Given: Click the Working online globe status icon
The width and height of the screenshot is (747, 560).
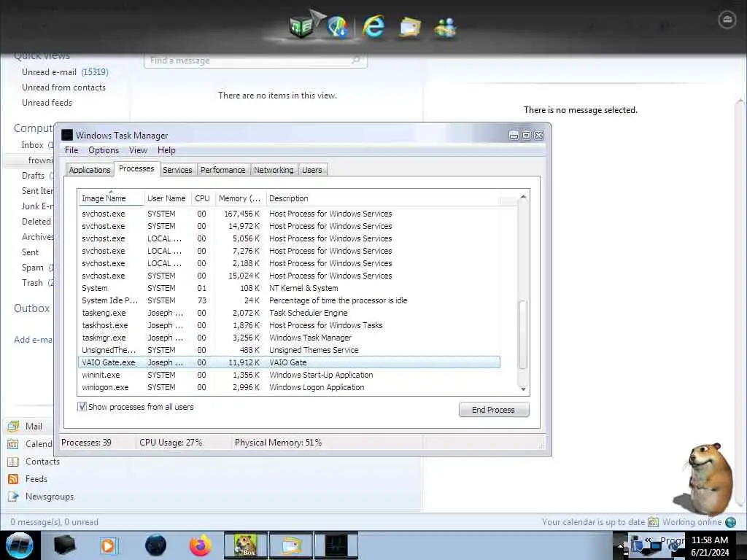Looking at the screenshot, I should click(730, 522).
